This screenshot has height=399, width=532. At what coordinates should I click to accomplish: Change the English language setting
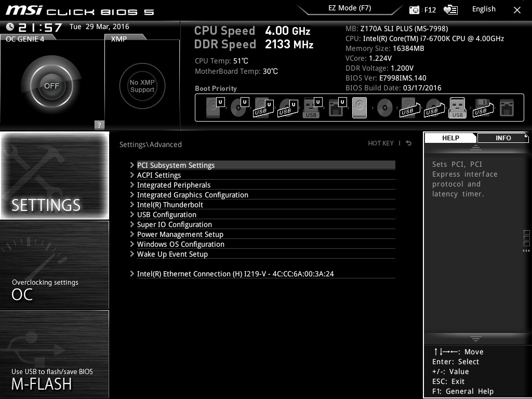pos(484,9)
